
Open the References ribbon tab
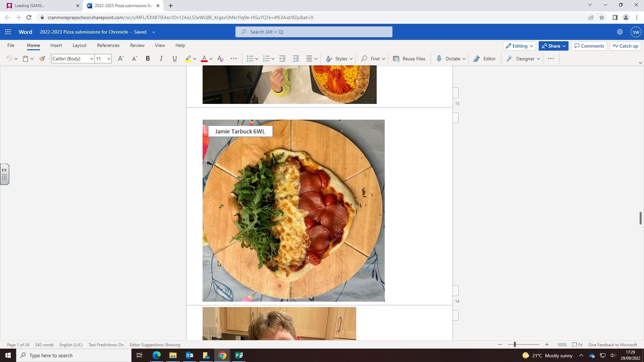pyautogui.click(x=108, y=45)
